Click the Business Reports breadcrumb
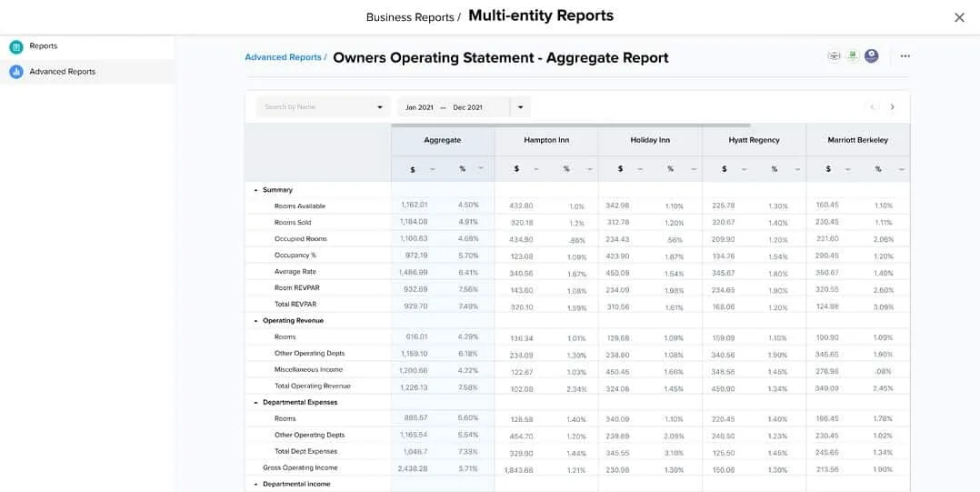Viewport: 980px width, 492px height. click(x=410, y=17)
